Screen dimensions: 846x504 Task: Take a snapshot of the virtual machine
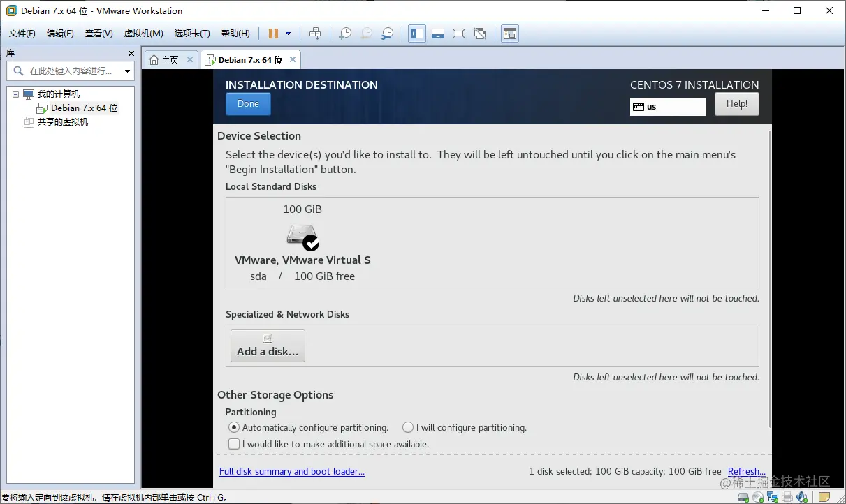(x=345, y=34)
